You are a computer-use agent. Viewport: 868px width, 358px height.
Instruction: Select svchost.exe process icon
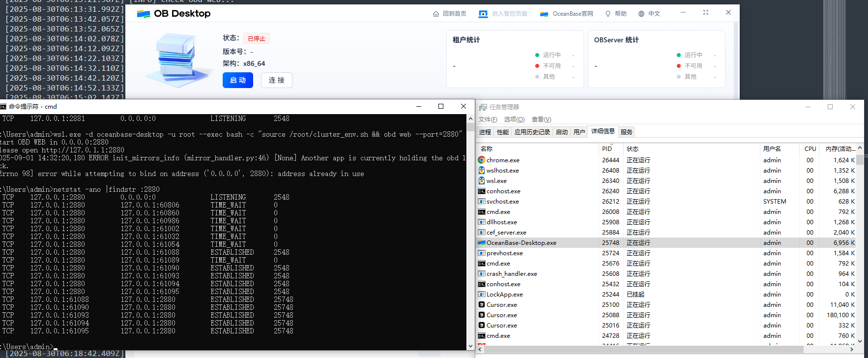pyautogui.click(x=482, y=201)
